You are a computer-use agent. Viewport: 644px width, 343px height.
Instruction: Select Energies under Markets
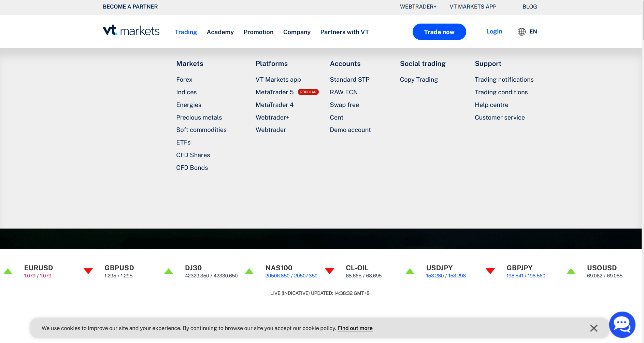click(x=189, y=105)
